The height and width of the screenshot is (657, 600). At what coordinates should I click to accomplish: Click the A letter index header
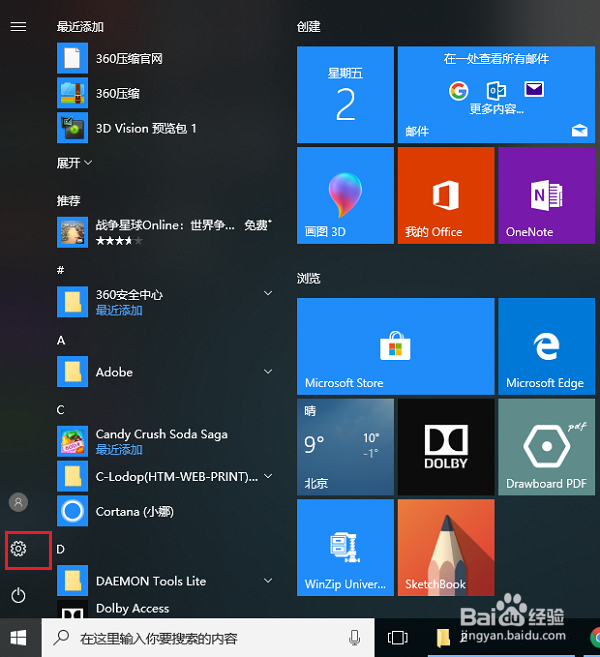coord(61,340)
